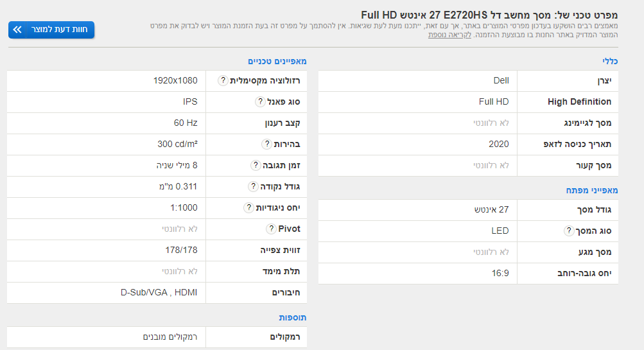Screen dimensions: 644x350
Task: Click the 1920x1080 resolution value
Action: tap(175, 81)
